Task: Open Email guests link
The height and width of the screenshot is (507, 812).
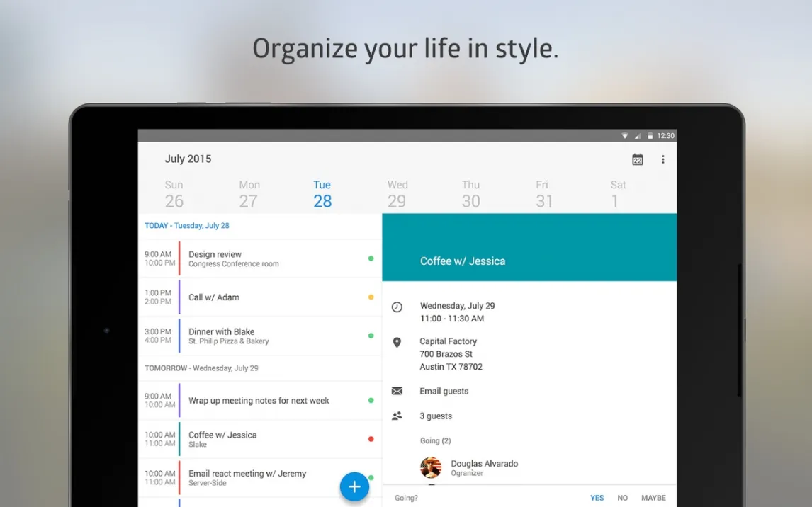Action: point(444,391)
